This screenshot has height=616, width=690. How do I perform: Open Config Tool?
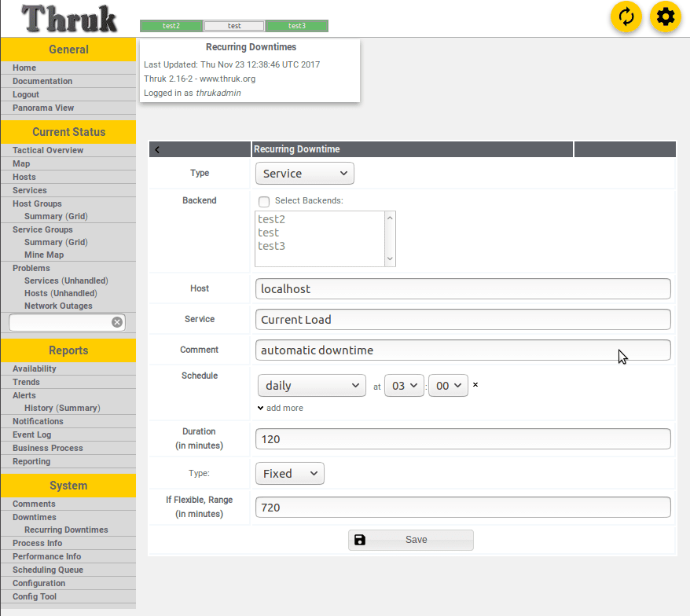tap(35, 596)
